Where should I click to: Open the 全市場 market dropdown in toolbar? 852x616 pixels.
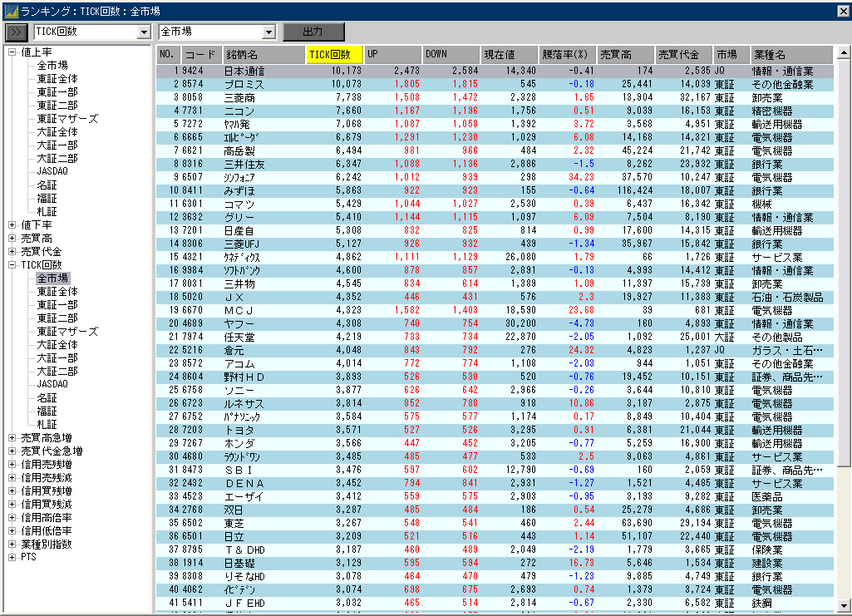coord(268,32)
